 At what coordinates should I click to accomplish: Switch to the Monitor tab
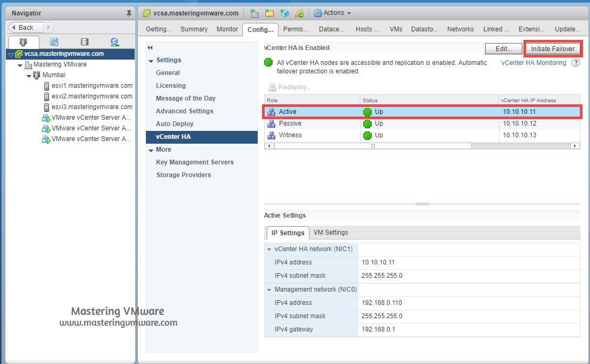(x=227, y=29)
